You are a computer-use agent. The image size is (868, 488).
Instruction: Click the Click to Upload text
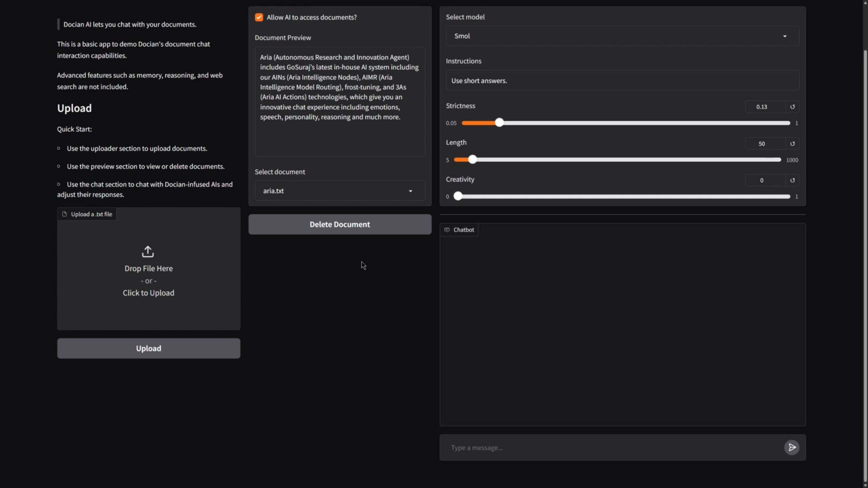pos(149,293)
